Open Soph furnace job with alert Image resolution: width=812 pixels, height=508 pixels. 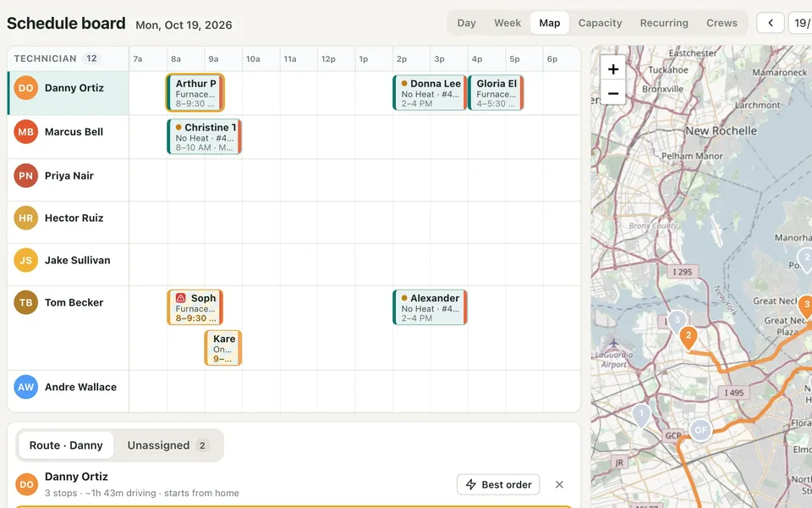[x=195, y=307]
